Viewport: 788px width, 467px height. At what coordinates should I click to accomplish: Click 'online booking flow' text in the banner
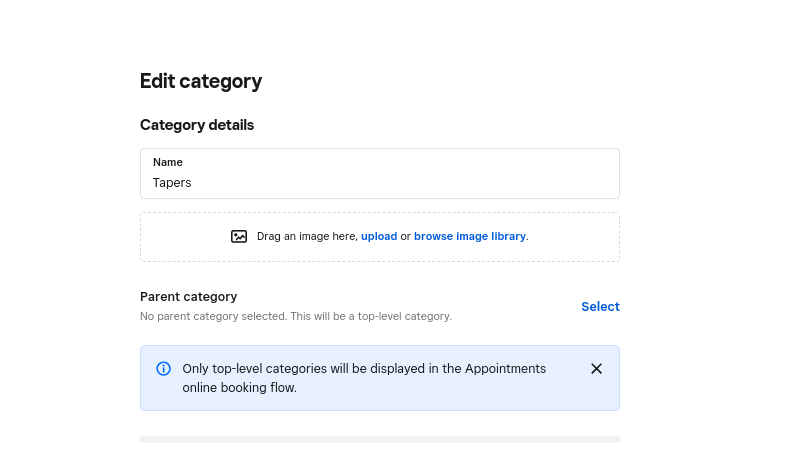tap(239, 388)
